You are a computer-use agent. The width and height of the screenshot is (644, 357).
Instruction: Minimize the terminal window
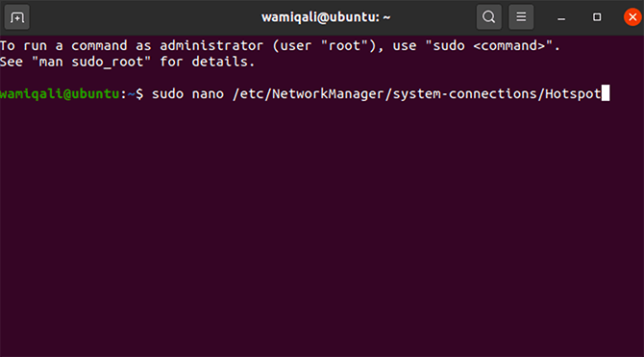561,18
